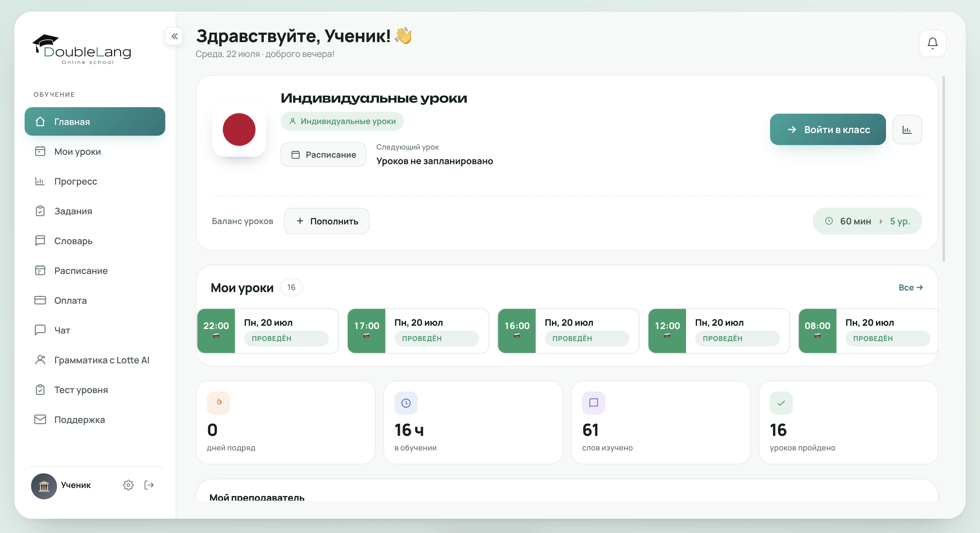Click Индивидуальные уроки green tag
The width and height of the screenshot is (980, 533).
click(x=342, y=121)
